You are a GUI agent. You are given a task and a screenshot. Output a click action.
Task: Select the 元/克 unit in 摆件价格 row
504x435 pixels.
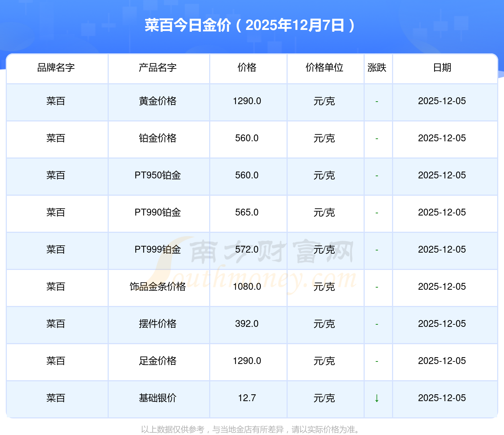[x=324, y=324]
